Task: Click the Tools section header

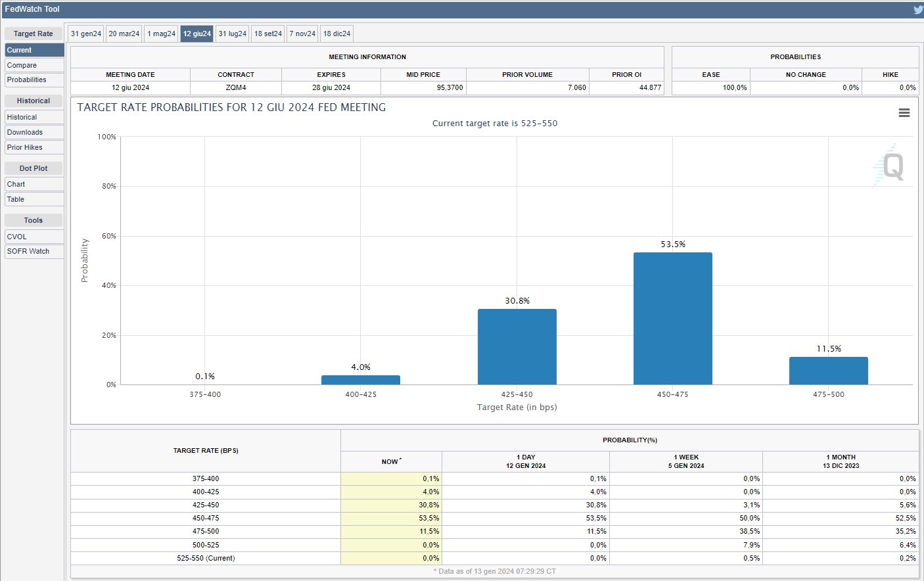Action: pos(34,220)
